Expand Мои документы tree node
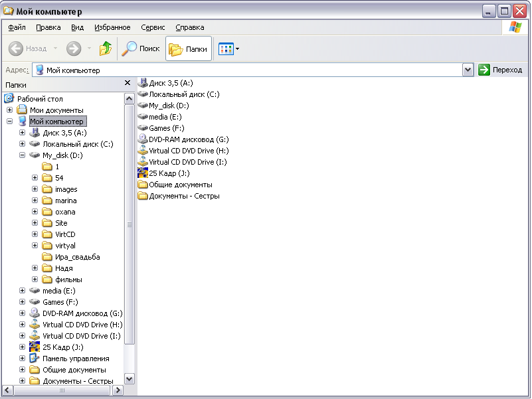Viewport: 532px width, 399px height. 9,110
